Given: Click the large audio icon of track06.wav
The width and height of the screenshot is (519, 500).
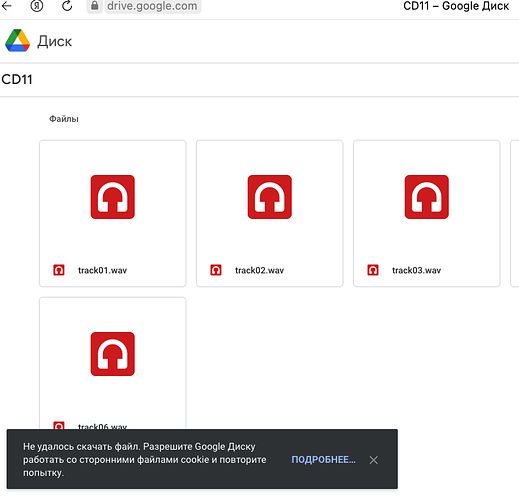Looking at the screenshot, I should (113, 354).
